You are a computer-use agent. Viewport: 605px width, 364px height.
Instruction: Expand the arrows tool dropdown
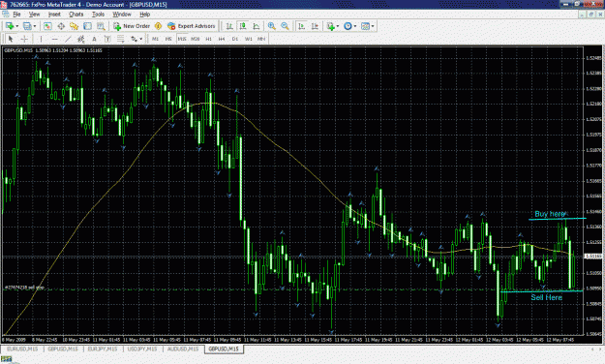tap(140, 39)
